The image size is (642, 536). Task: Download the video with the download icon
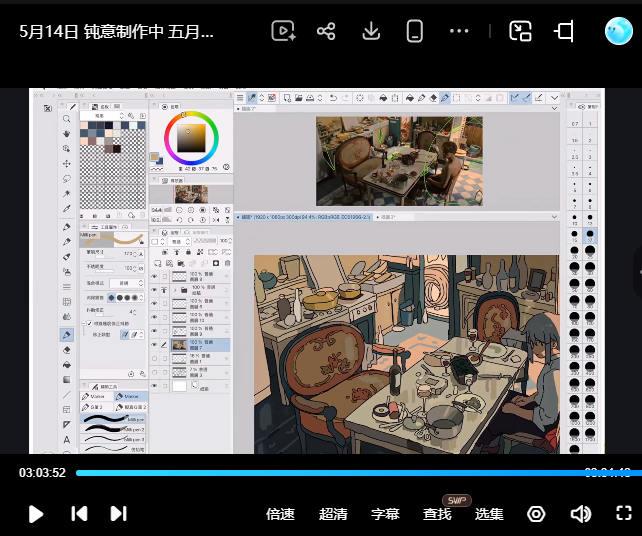point(371,31)
